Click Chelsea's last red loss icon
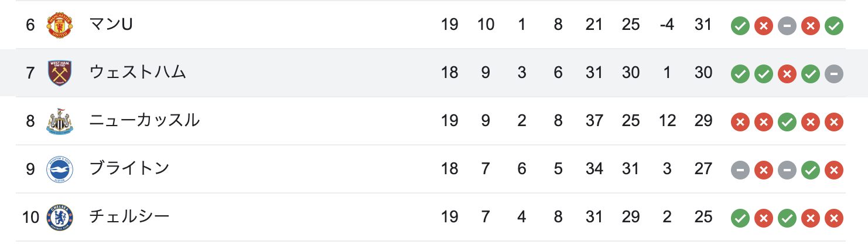 click(x=833, y=218)
